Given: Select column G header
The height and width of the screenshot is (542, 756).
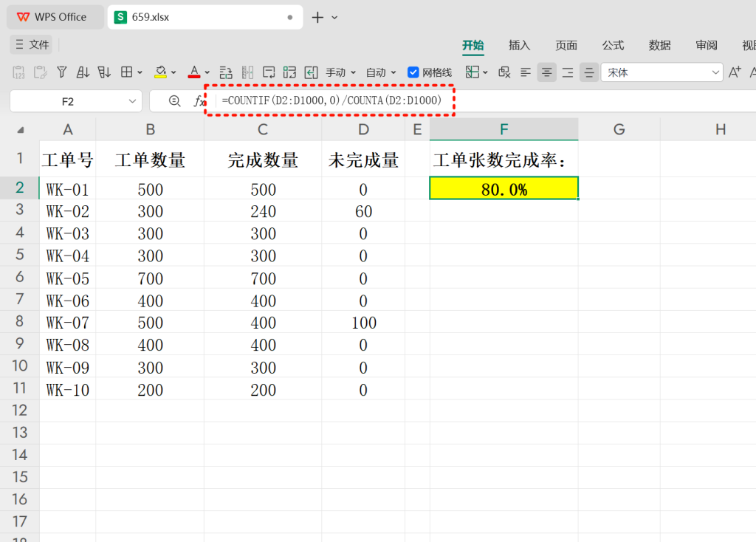Looking at the screenshot, I should coord(619,129).
